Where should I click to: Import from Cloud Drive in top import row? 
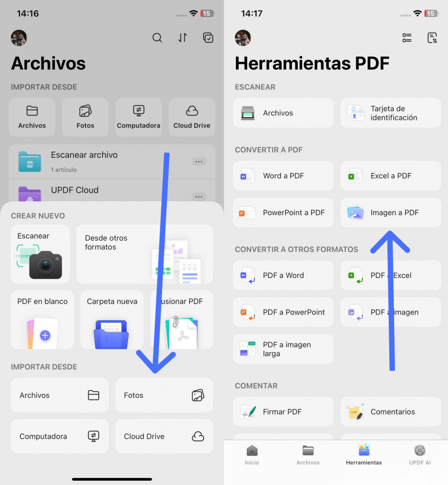point(192,117)
